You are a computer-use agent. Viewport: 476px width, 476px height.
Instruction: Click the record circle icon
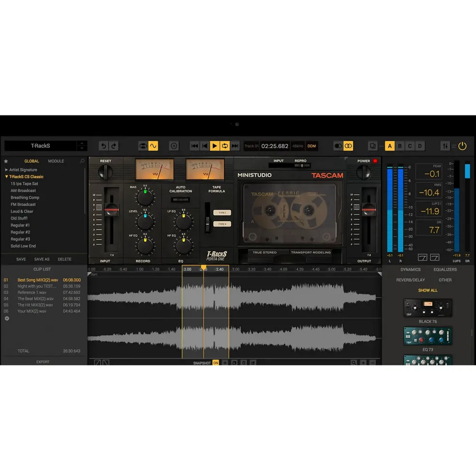pos(174,146)
